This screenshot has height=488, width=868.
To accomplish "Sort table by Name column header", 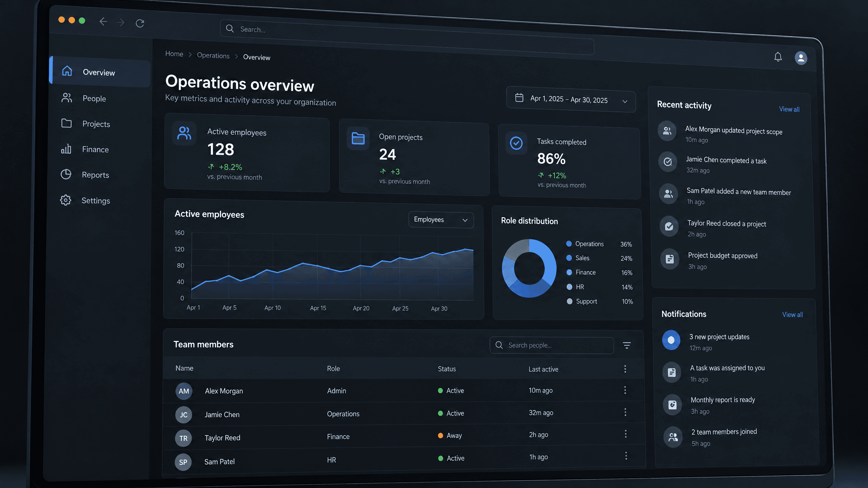I will tap(184, 368).
